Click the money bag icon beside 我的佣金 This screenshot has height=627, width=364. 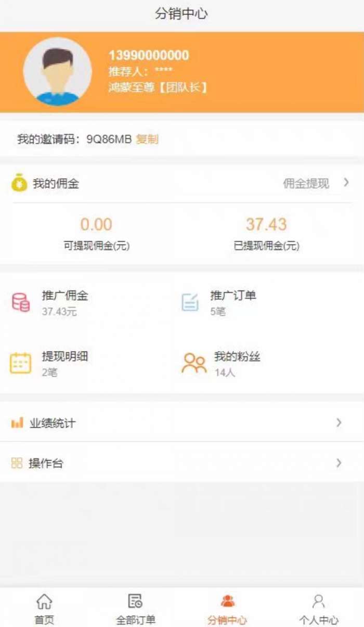(19, 183)
